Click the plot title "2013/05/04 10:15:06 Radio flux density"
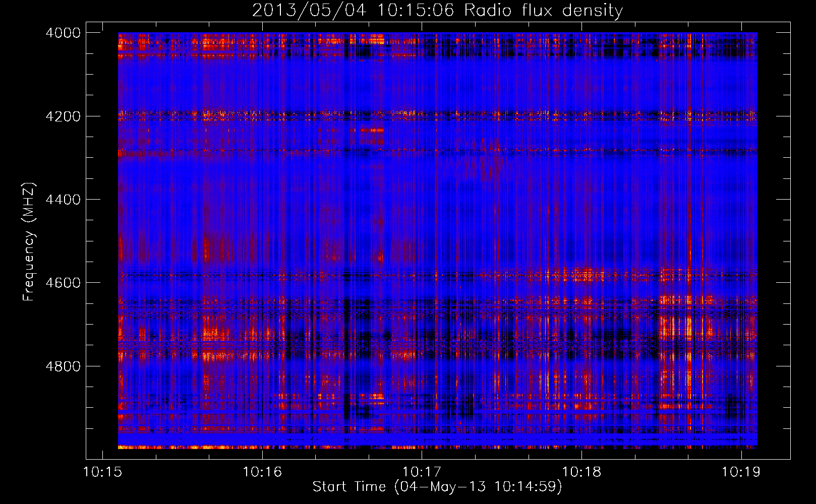Viewport: 816px width, 504px height. [438, 11]
